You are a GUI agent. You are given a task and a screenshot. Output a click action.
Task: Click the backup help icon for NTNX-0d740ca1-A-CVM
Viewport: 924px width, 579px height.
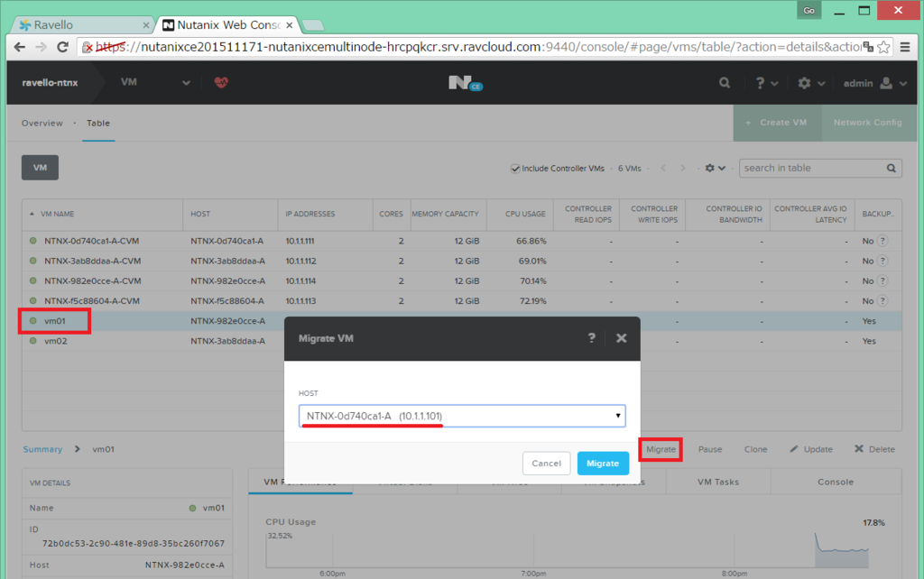pyautogui.click(x=882, y=241)
